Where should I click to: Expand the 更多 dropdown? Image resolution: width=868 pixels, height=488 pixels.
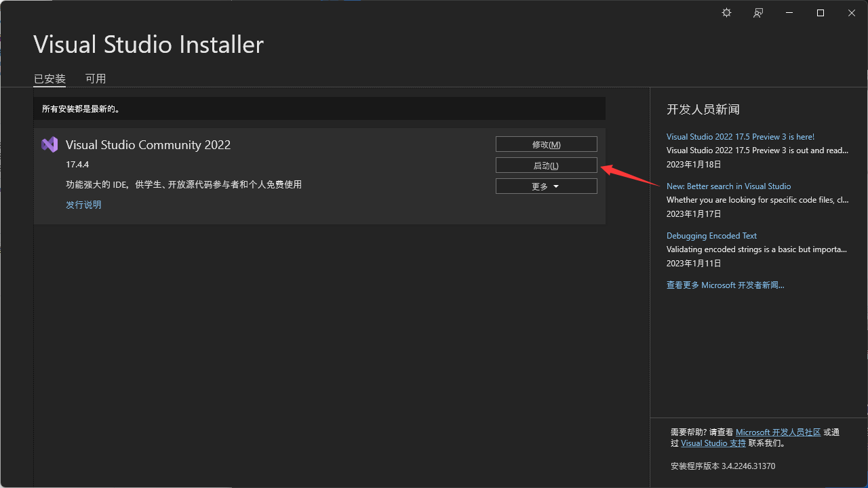[x=547, y=186]
